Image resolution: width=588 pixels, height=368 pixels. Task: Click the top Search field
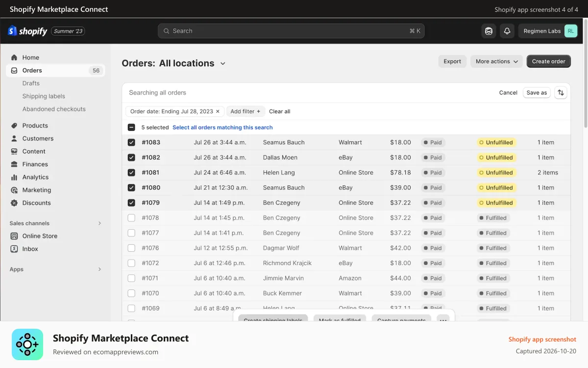click(x=291, y=31)
